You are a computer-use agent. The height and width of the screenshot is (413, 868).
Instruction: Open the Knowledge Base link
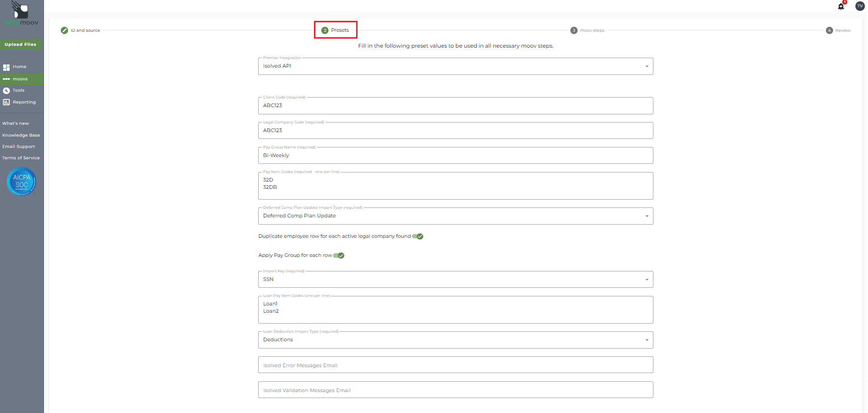point(21,135)
